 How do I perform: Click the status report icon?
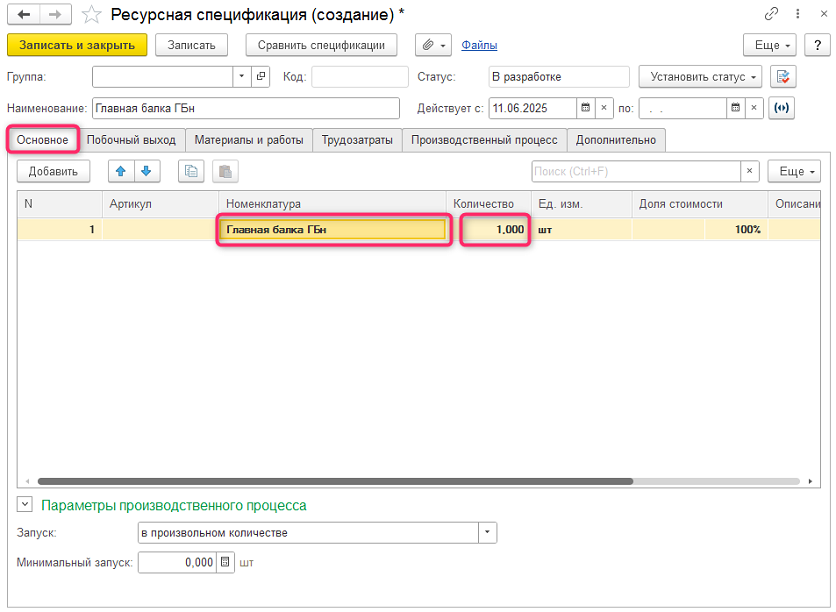(x=783, y=77)
